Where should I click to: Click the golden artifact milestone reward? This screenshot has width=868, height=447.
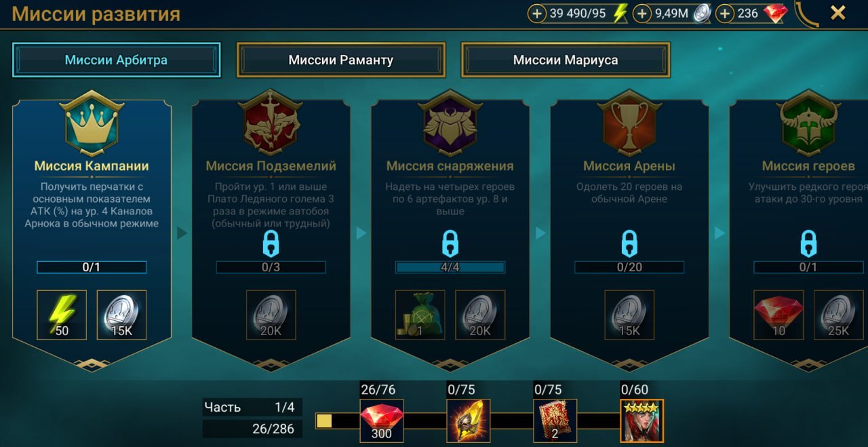pyautogui.click(x=468, y=421)
